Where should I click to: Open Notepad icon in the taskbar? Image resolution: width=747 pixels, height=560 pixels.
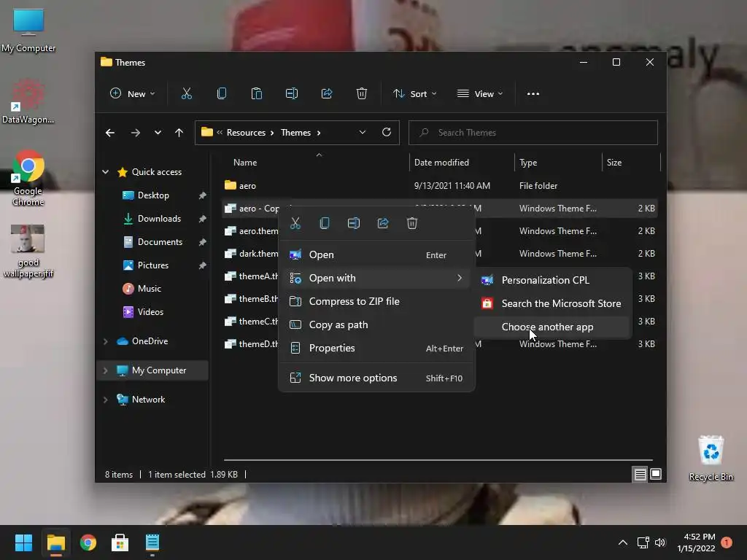pyautogui.click(x=152, y=542)
